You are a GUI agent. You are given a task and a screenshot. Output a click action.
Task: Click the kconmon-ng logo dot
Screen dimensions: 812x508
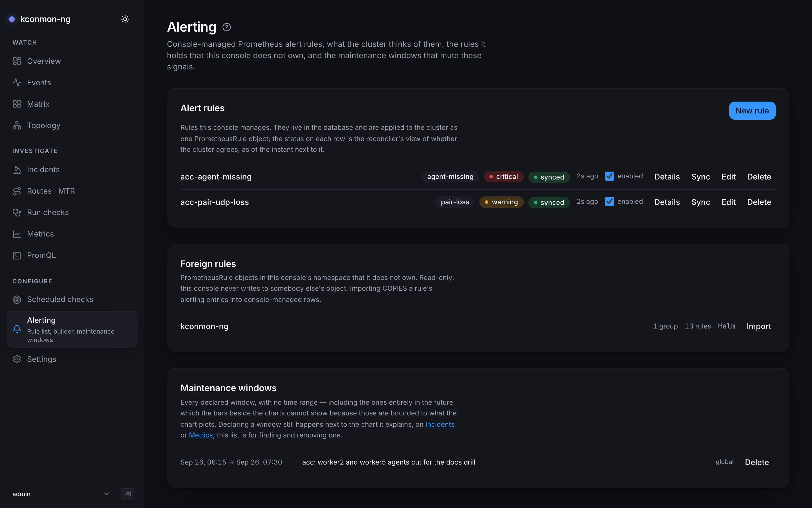pyautogui.click(x=12, y=19)
